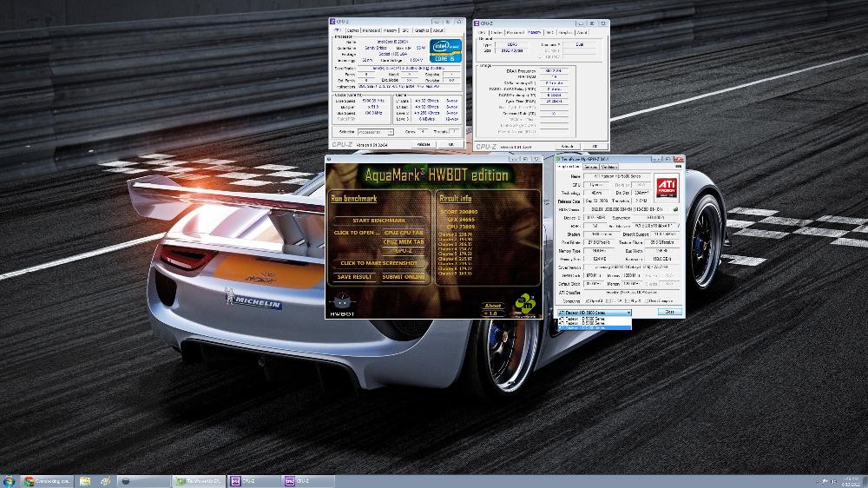Screen dimensions: 868x488
Task: Switch to About tab in the CPU-Z processor window
Action: (x=437, y=30)
